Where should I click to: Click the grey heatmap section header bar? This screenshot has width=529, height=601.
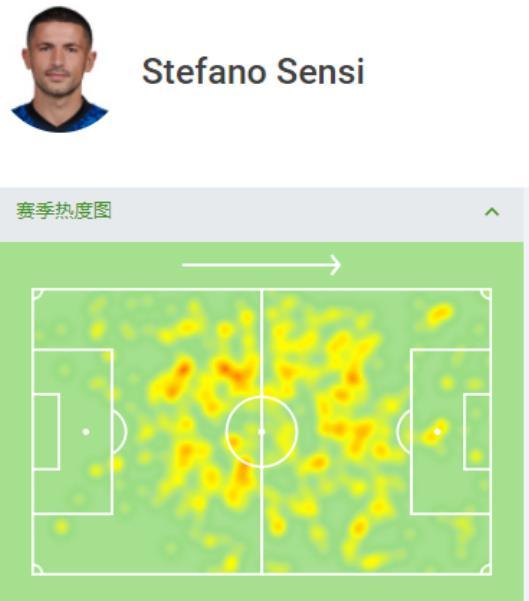(x=262, y=215)
